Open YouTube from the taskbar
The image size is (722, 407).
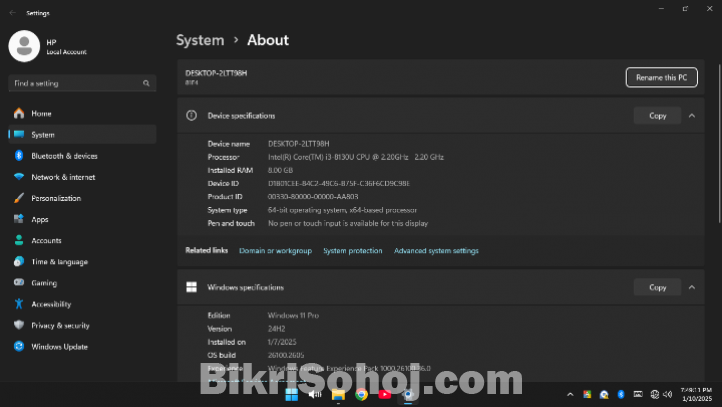coord(384,395)
